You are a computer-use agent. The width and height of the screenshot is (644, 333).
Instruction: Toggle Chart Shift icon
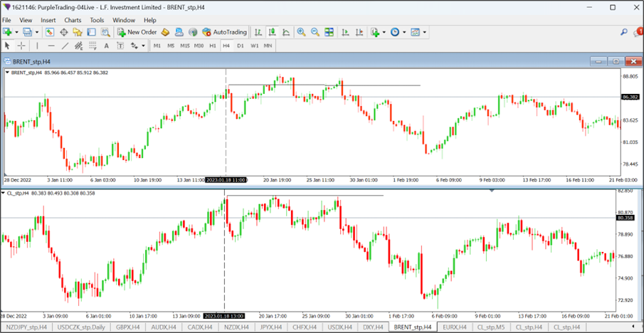[360, 31]
